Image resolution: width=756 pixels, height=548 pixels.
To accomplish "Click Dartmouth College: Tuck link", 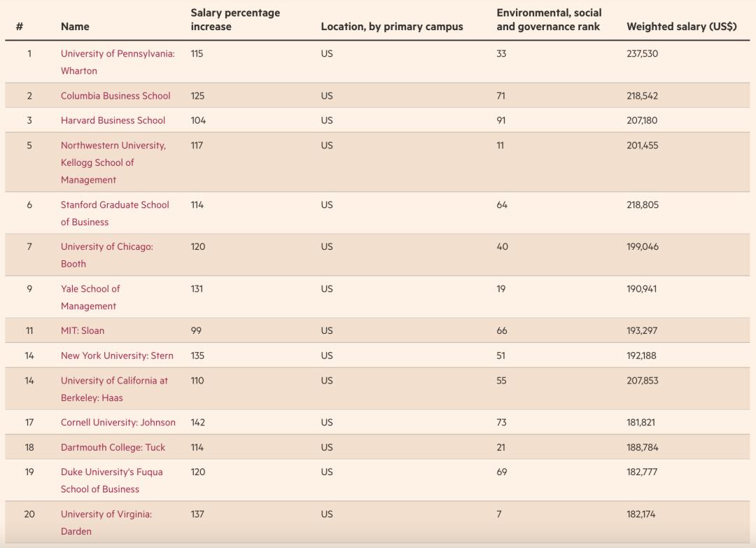I will click(113, 447).
